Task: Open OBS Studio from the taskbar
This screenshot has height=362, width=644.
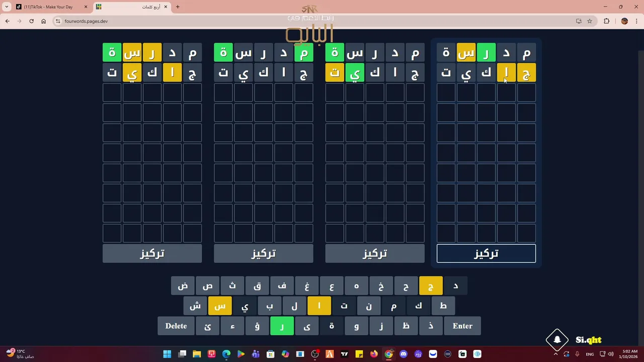Action: (315, 354)
